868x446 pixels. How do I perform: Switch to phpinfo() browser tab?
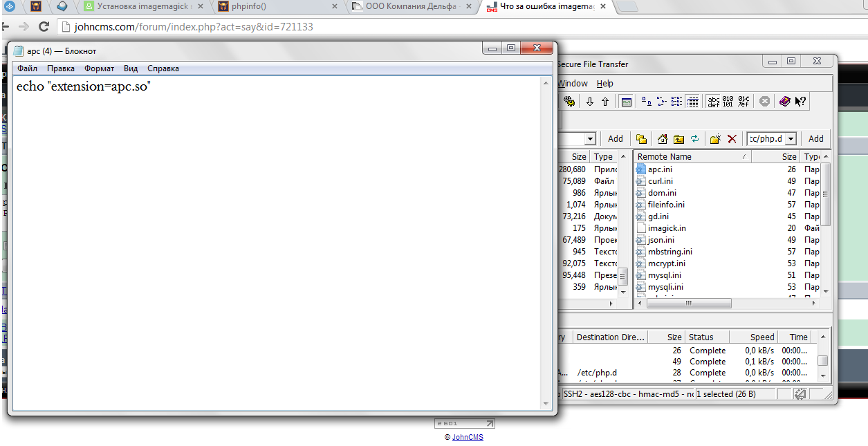[277, 7]
